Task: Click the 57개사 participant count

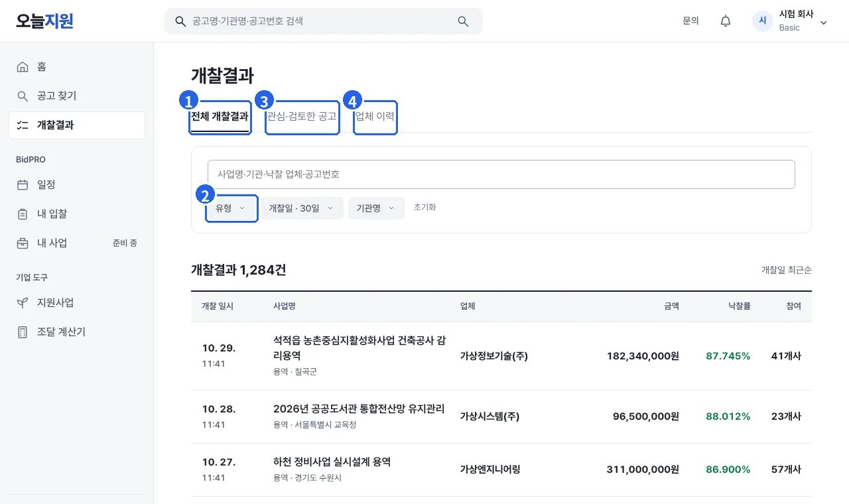Action: 786,470
